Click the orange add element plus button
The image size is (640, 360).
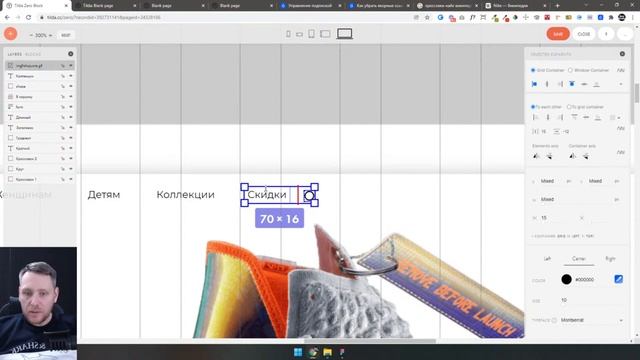click(11, 34)
